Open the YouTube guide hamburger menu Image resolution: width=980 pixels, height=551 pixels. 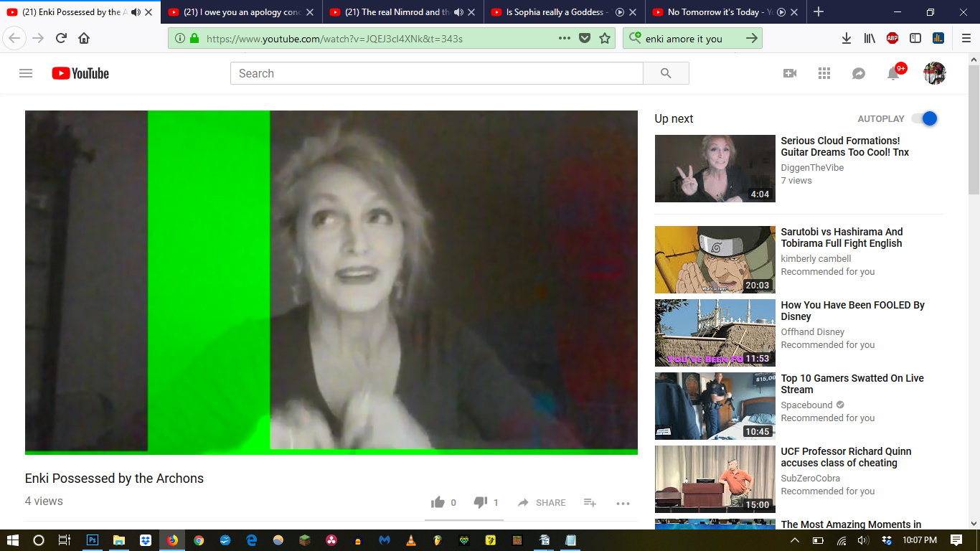click(x=26, y=73)
